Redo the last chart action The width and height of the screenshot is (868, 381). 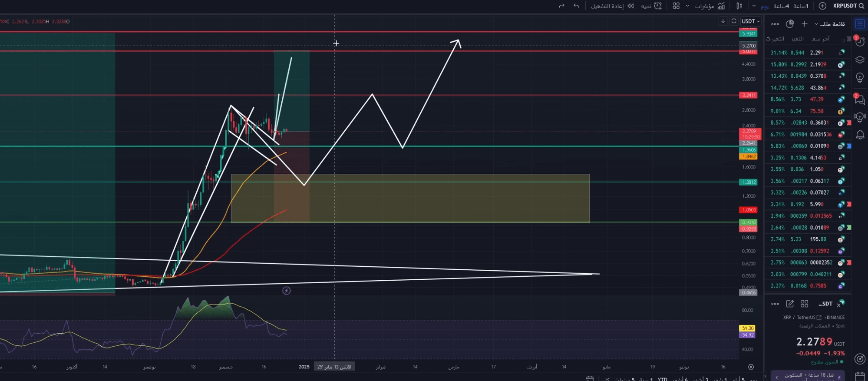(x=561, y=6)
